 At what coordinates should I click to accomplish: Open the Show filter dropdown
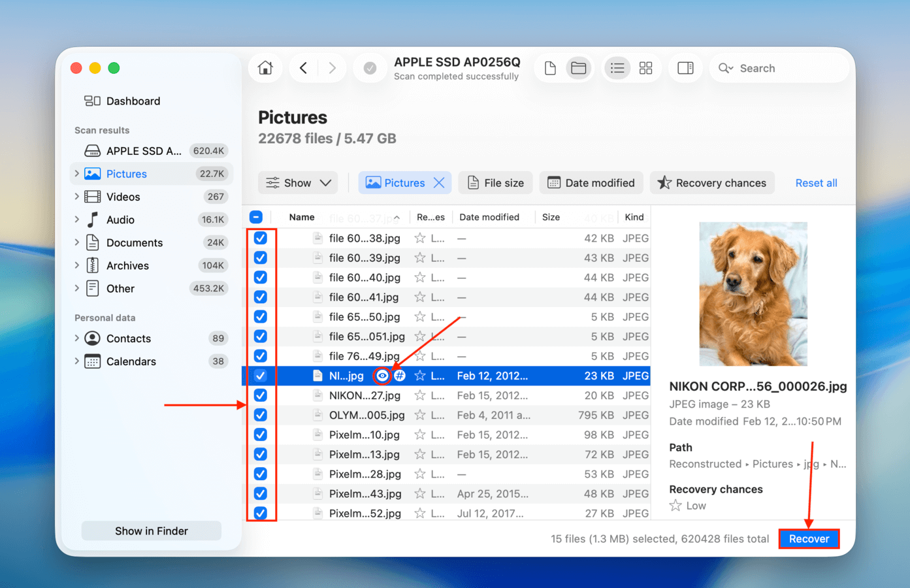[x=298, y=182]
